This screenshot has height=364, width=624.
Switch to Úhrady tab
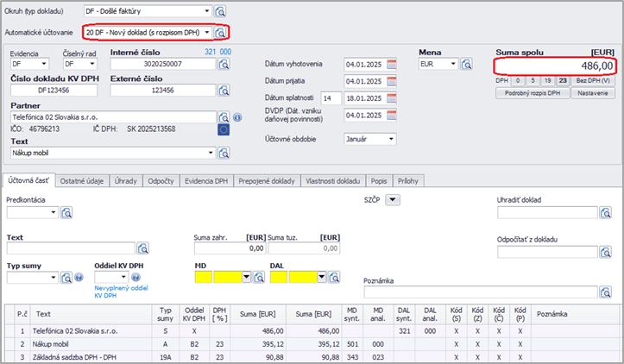click(x=126, y=181)
